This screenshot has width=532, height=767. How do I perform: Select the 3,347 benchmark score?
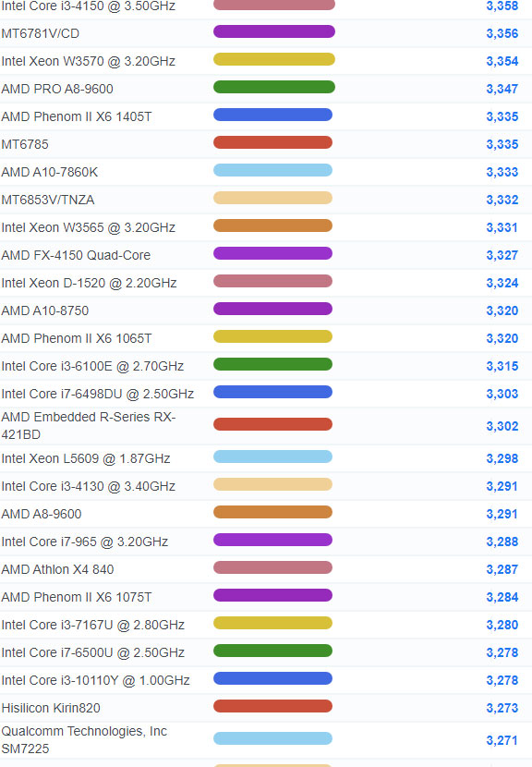(502, 89)
